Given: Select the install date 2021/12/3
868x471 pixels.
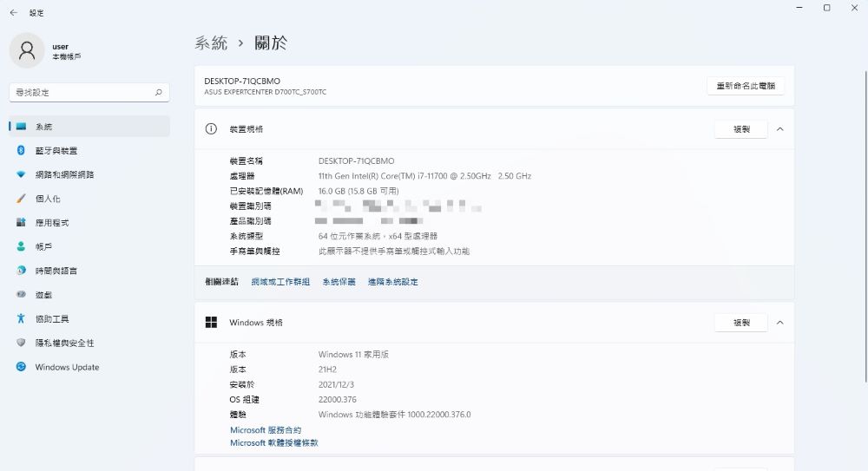Looking at the screenshot, I should [x=336, y=384].
